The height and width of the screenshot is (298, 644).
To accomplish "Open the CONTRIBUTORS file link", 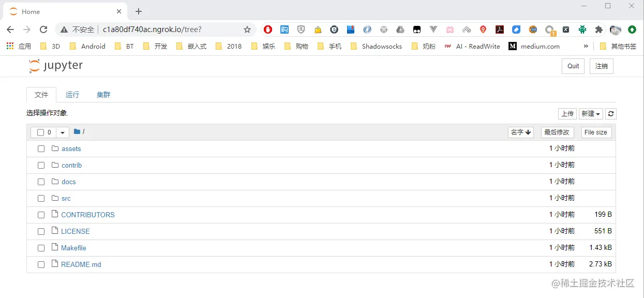I will 88,215.
